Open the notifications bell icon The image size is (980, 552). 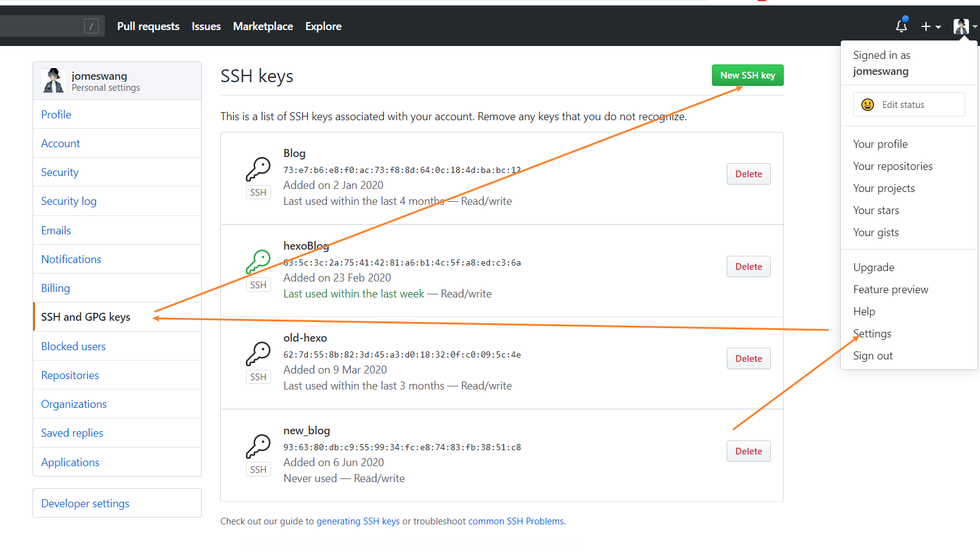pyautogui.click(x=901, y=26)
